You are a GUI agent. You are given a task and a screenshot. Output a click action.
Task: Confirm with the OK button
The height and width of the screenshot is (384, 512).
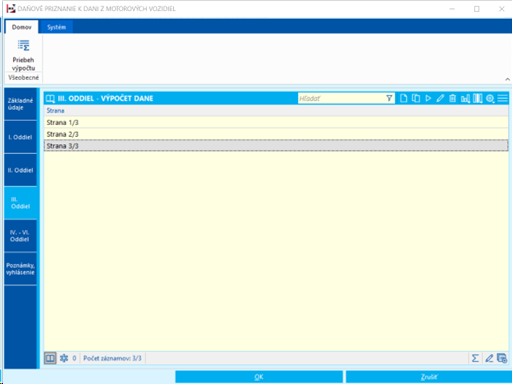(259, 377)
